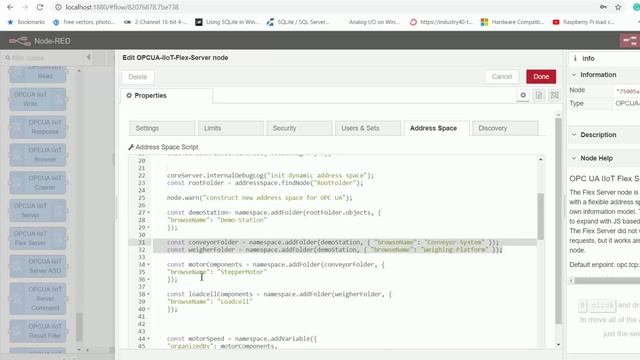Click the red Done button
The width and height of the screenshot is (640, 360).
541,77
